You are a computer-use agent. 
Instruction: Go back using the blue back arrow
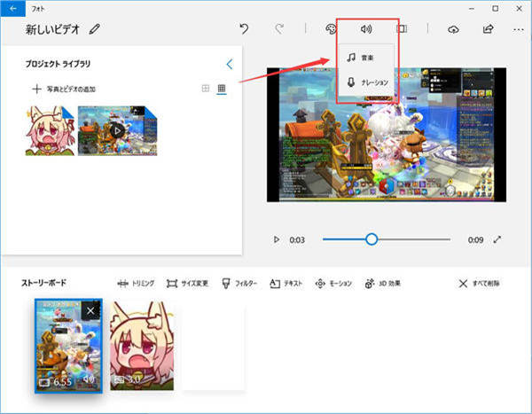pos(13,9)
